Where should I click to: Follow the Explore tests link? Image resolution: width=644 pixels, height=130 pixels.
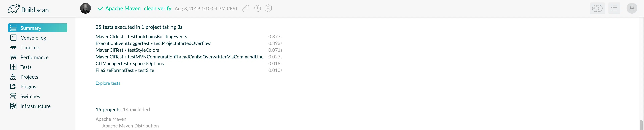tap(108, 83)
